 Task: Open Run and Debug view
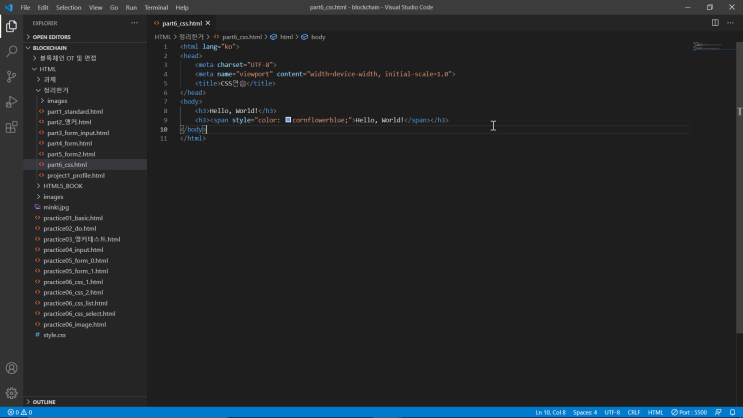pos(11,101)
